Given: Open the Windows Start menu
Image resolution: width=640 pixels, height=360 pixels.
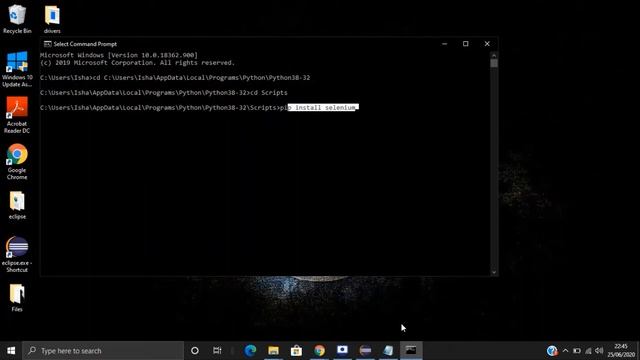Looking at the screenshot, I should pos(11,351).
